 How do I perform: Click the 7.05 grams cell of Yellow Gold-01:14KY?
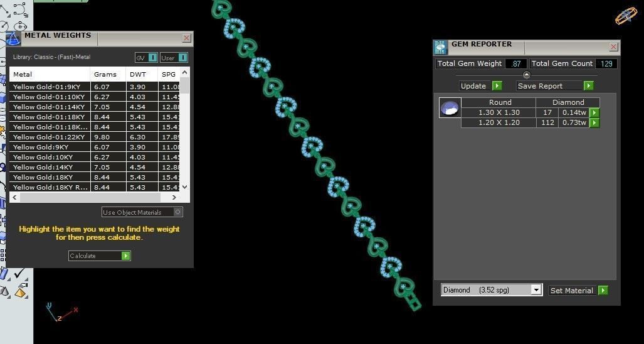(108, 107)
